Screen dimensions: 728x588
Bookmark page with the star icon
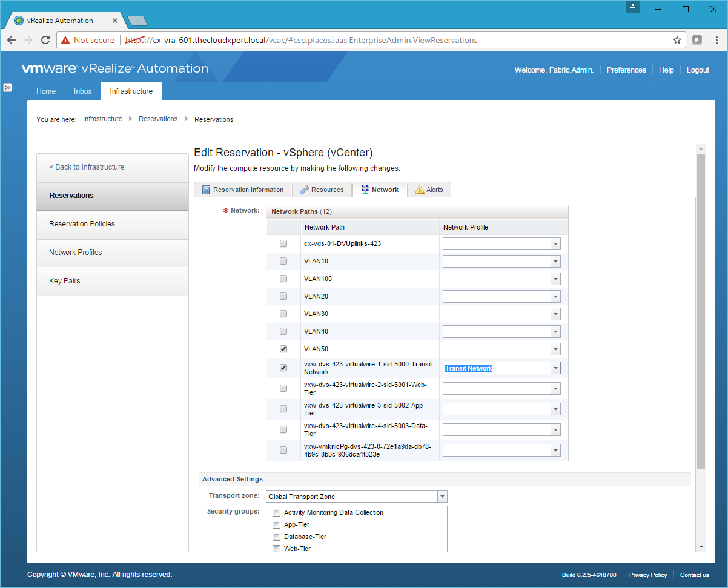pyautogui.click(x=677, y=40)
